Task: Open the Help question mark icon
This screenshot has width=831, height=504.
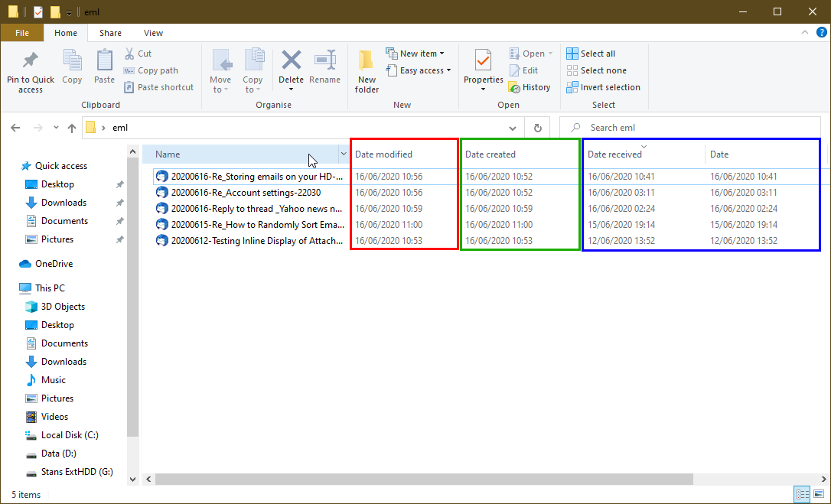Action: pos(822,33)
